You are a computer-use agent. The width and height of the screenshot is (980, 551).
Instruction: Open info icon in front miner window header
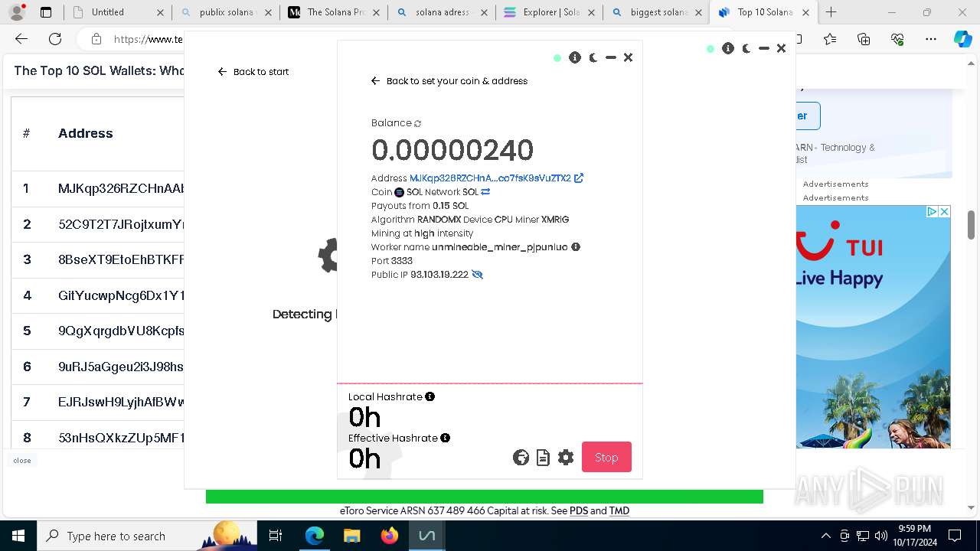(x=575, y=57)
